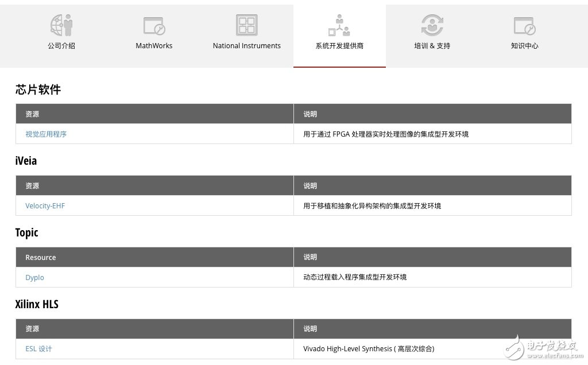This screenshot has height=365, width=588.
Task: Click the Resource column header under Topic
Action: (41, 257)
